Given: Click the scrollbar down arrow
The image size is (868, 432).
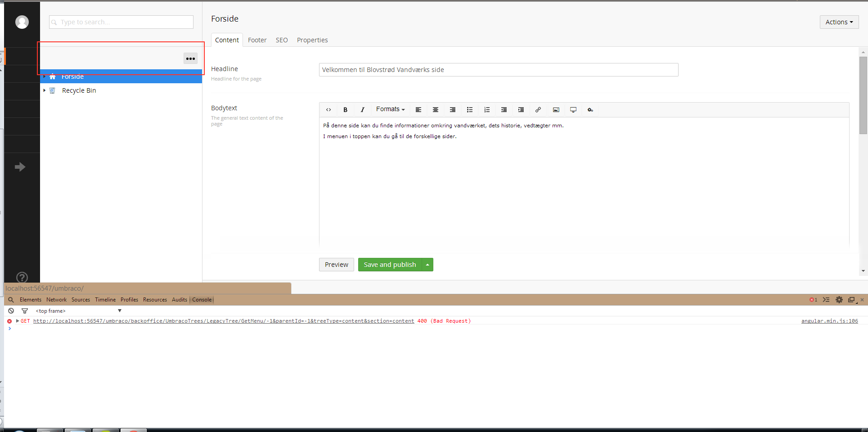Looking at the screenshot, I should point(863,271).
